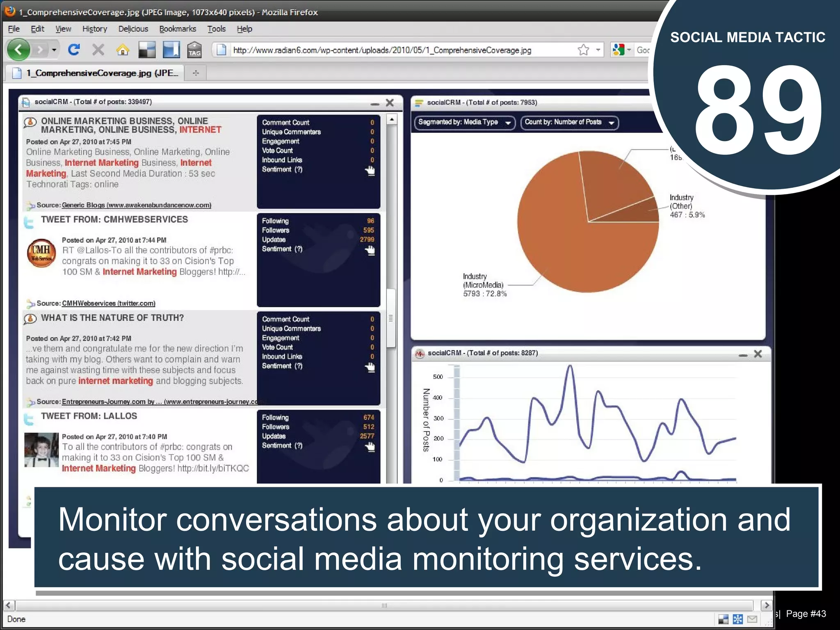840x630 pixels.
Task: Click the Forward navigation arrow
Action: [40, 50]
